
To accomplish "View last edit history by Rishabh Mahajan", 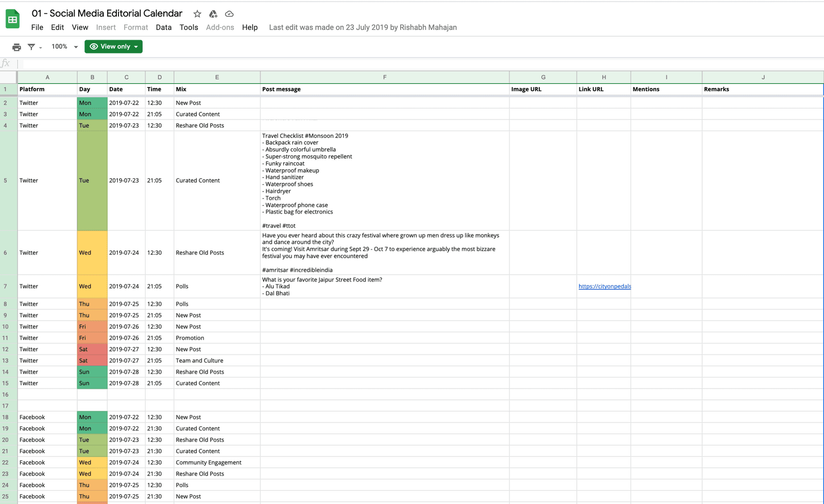I will [363, 27].
